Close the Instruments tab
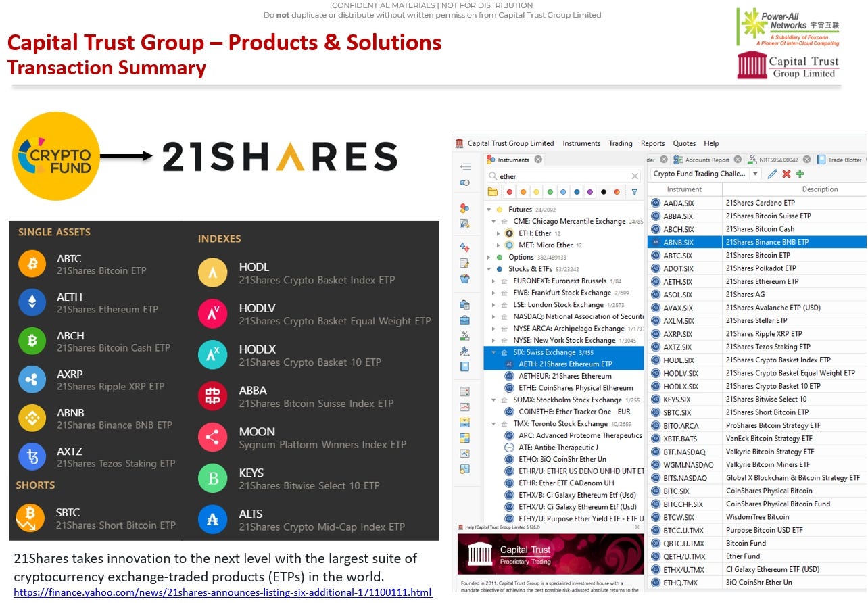The height and width of the screenshot is (603, 868). pos(538,160)
